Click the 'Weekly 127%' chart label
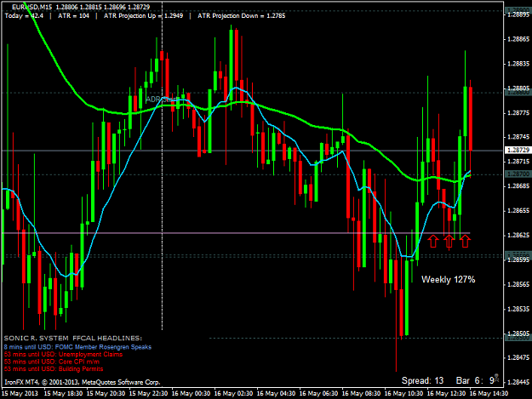Screen dimensions: 532x399 tap(449, 279)
